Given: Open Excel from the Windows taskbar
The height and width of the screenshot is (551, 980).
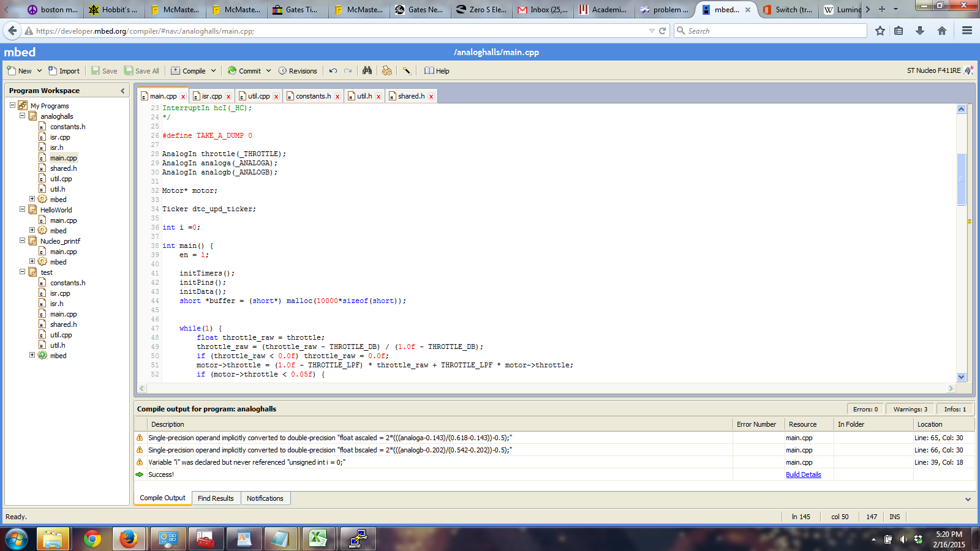Looking at the screenshot, I should pos(318,539).
